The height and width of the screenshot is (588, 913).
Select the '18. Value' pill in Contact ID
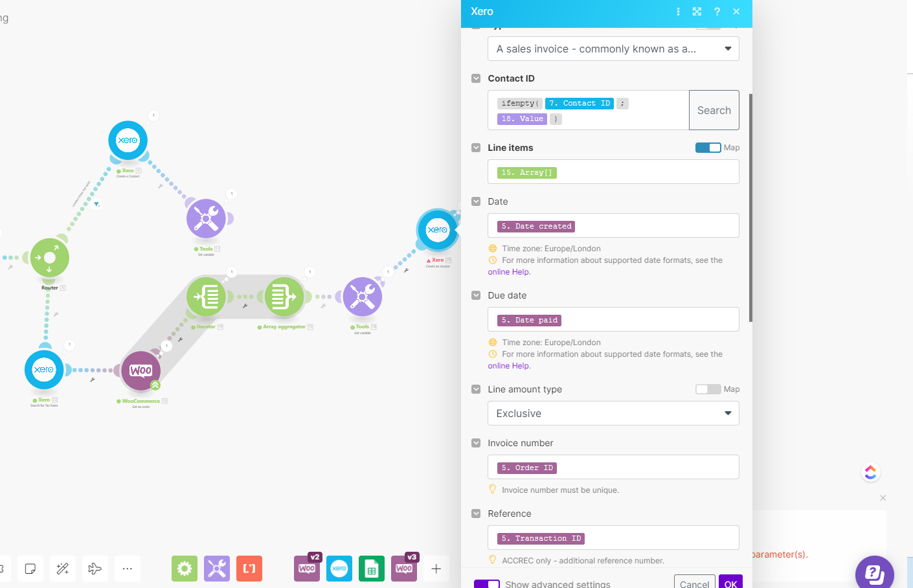click(x=522, y=119)
